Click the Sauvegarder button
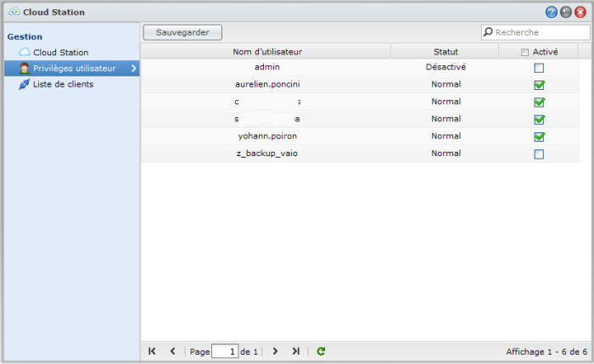Screen dimensions: 594x364 coord(182,32)
